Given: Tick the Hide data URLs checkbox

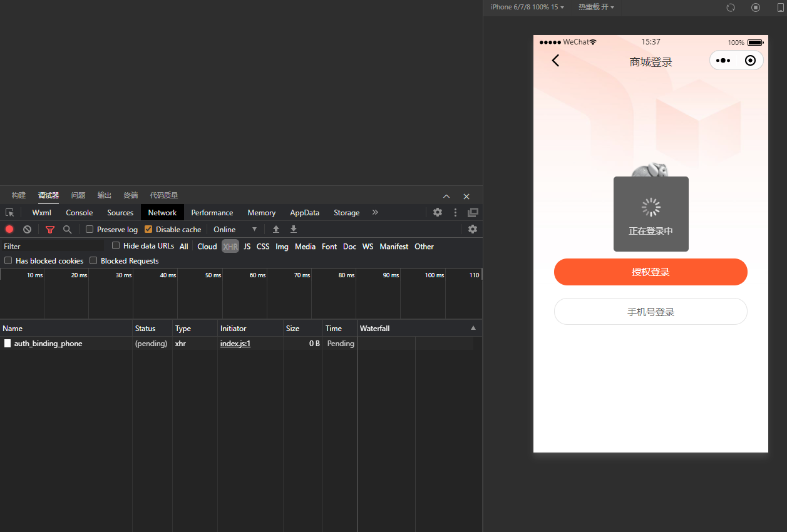Looking at the screenshot, I should 116,246.
